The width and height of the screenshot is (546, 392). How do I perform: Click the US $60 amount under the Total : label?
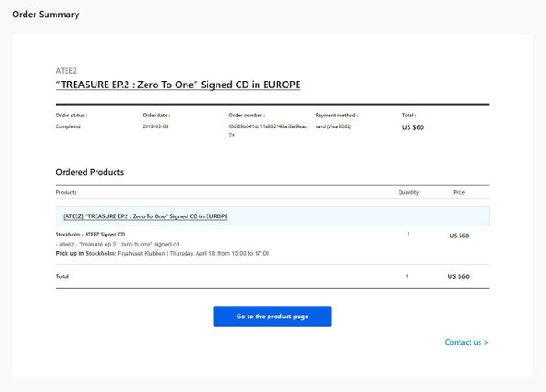tap(413, 127)
